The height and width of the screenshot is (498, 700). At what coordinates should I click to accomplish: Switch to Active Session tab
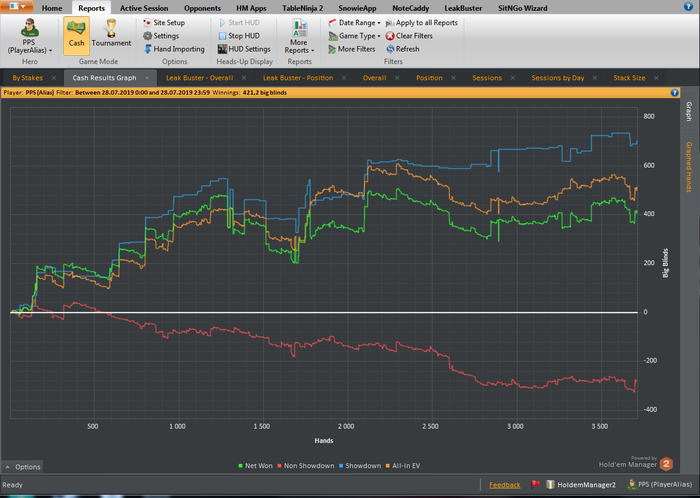144,8
